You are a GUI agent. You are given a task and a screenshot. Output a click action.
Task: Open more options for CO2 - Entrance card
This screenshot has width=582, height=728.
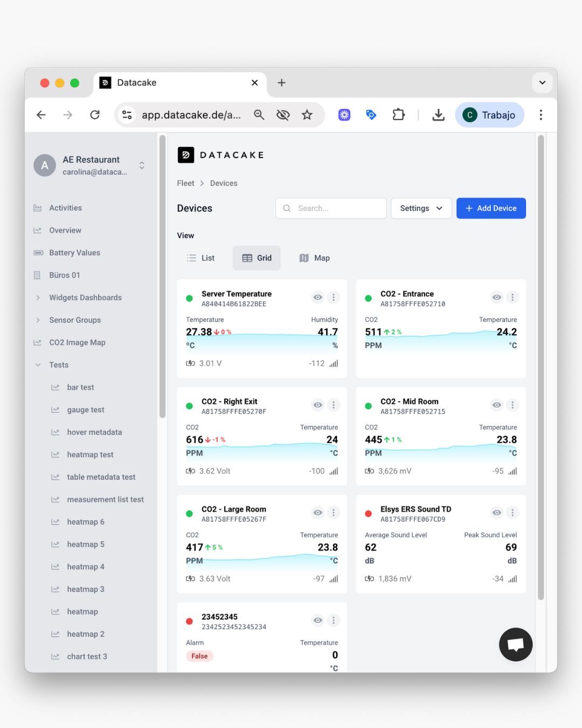pos(512,297)
